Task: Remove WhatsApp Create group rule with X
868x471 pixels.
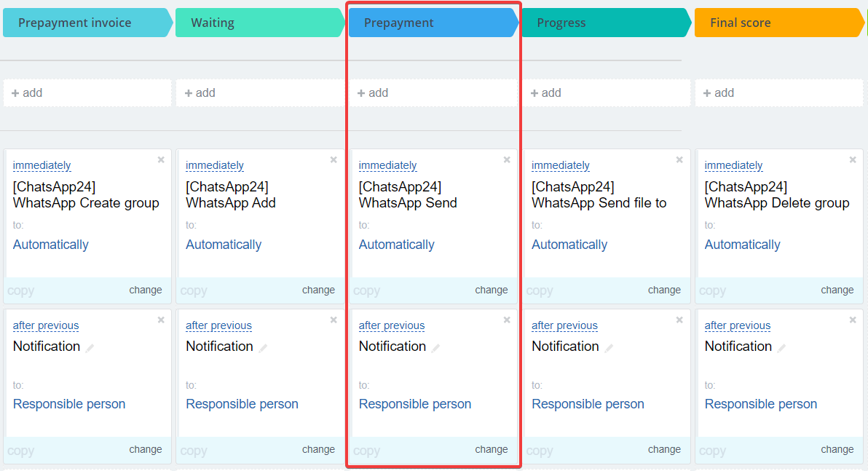Action: (x=161, y=160)
